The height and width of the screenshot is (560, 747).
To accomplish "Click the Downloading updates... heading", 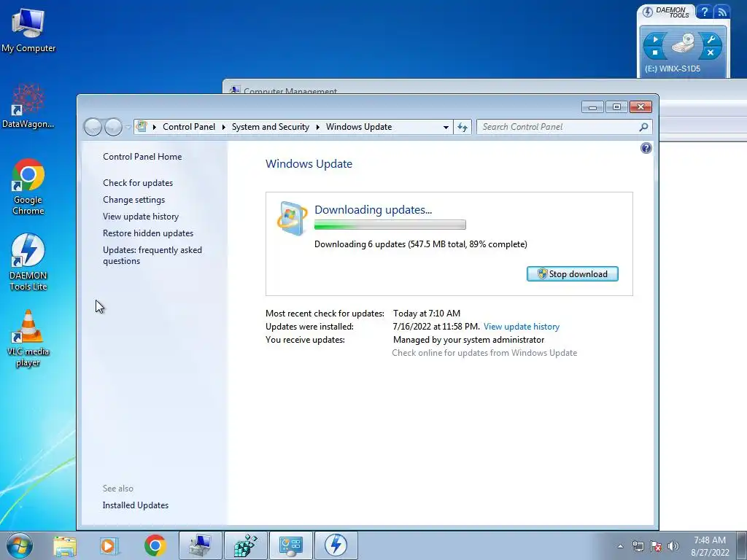I will pos(373,209).
